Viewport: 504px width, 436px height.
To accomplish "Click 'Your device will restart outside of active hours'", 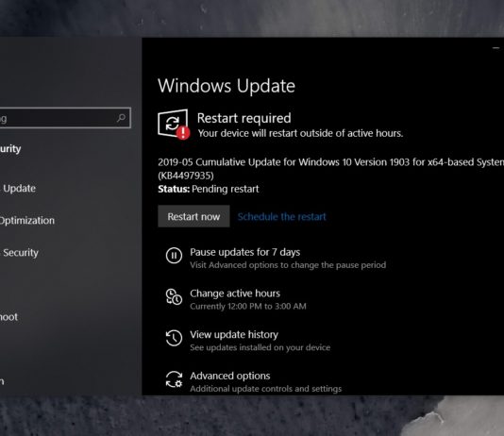I will tap(300, 133).
